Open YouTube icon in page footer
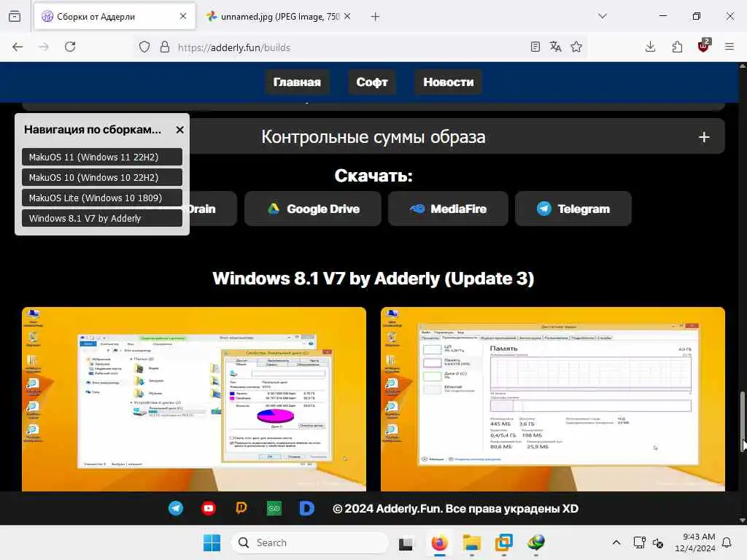Screen dimensions: 747x560 point(209,508)
